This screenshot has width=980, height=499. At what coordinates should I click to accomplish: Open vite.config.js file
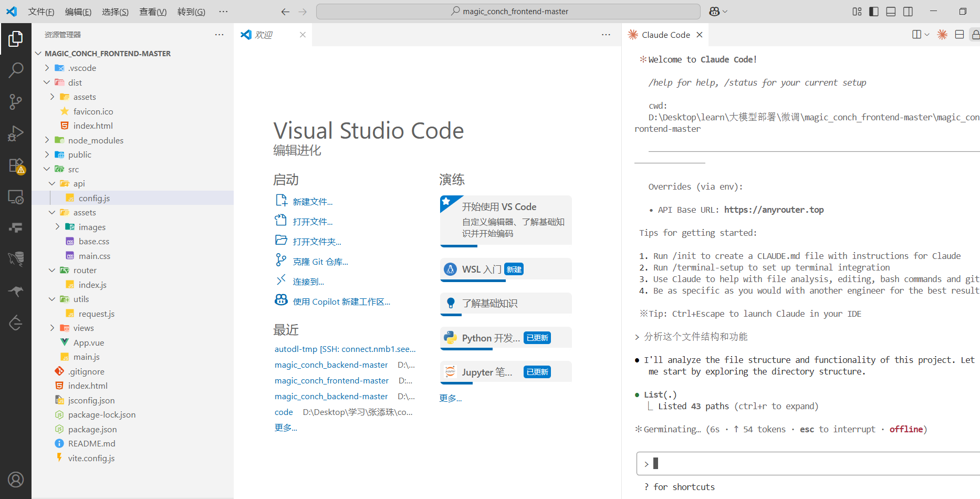[x=91, y=458]
